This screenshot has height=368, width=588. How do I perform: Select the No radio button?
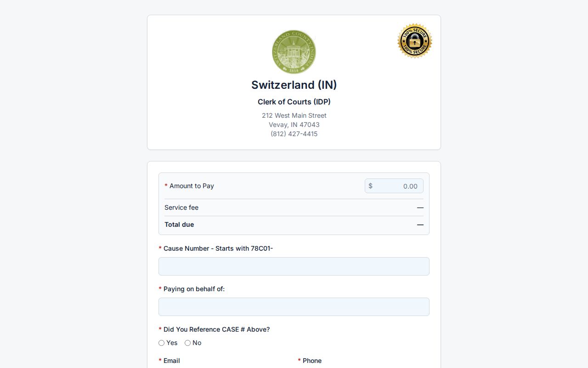coord(187,343)
